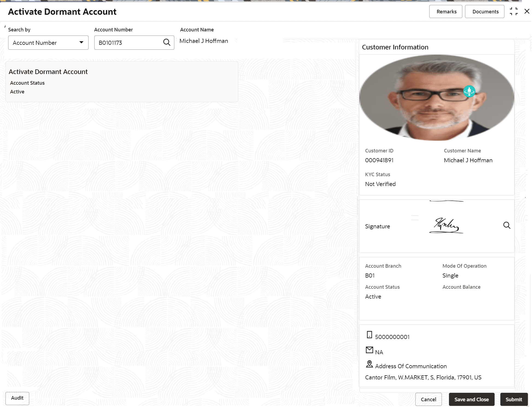This screenshot has width=532, height=407.
Task: Click the Search by dropdown arrow
Action: pyautogui.click(x=81, y=42)
